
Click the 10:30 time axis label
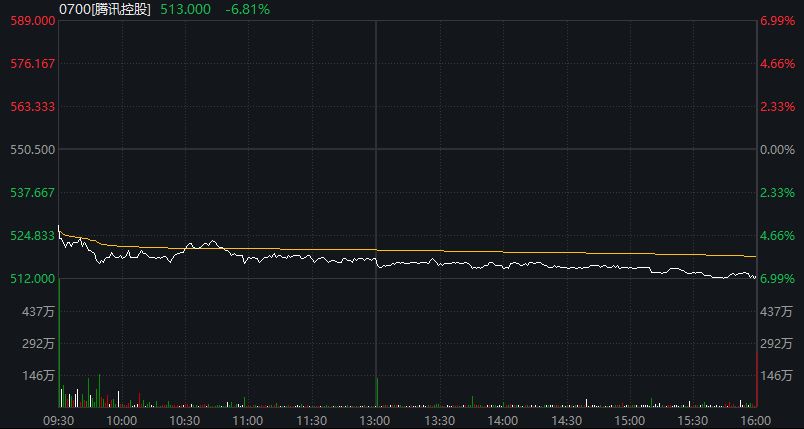[x=186, y=420]
